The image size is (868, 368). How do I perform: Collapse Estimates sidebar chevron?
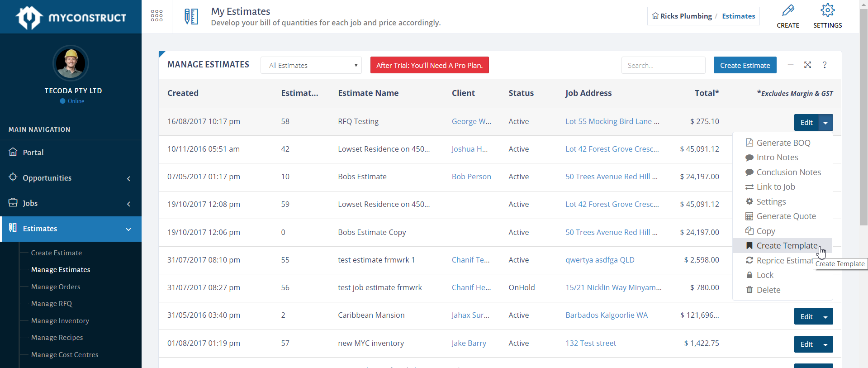click(128, 229)
